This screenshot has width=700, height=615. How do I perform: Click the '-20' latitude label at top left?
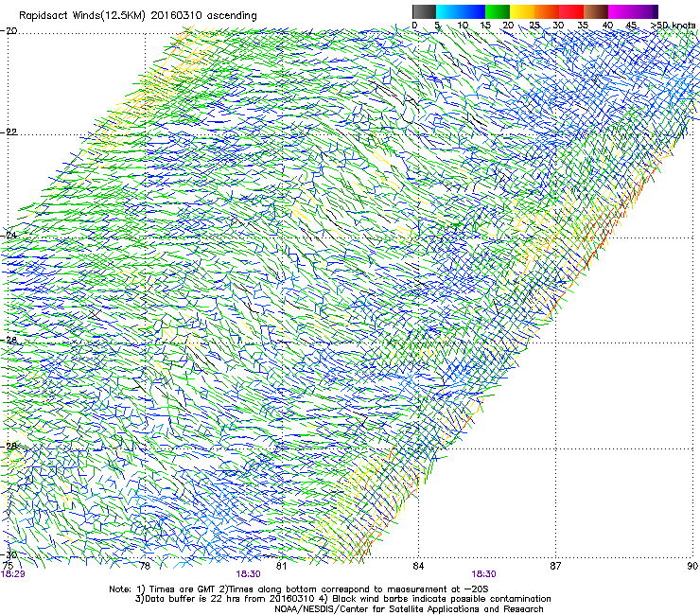pos(9,31)
